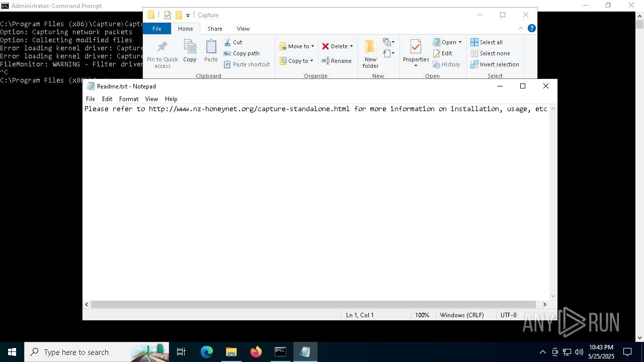Open the notifications action center
Screen dimensions: 644x362
pos(627,352)
